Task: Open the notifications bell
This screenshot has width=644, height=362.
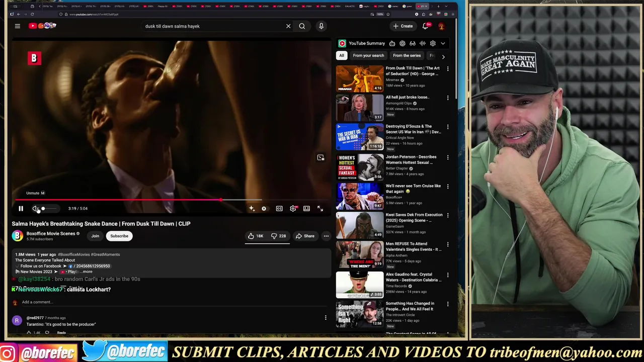Action: pos(426,26)
